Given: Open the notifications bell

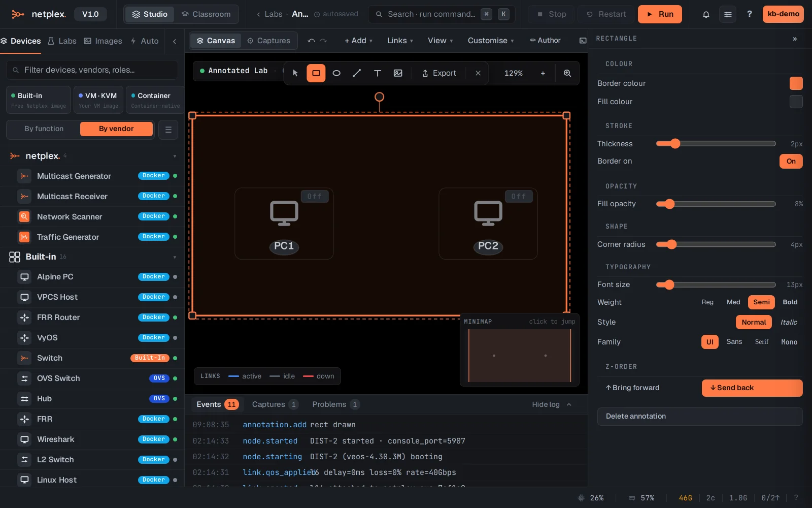Looking at the screenshot, I should 706,14.
